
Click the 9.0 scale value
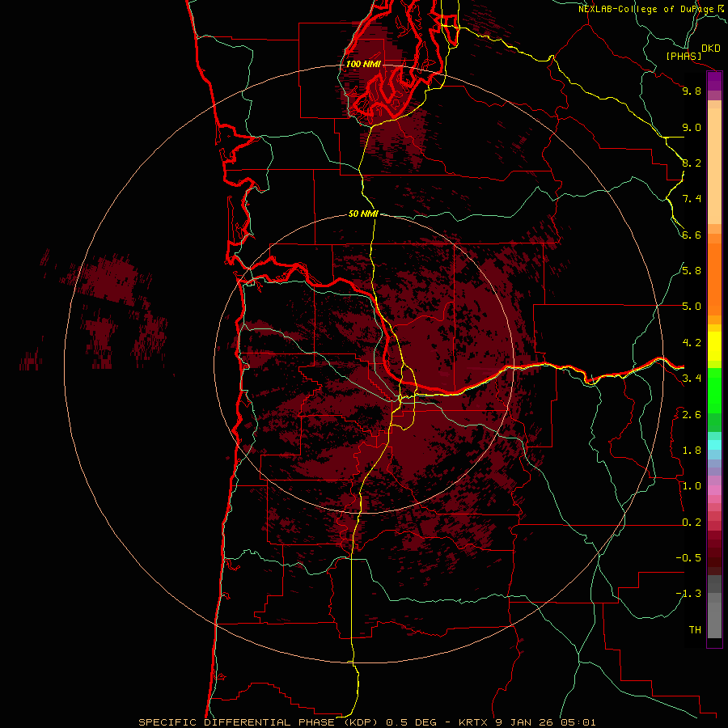point(692,127)
